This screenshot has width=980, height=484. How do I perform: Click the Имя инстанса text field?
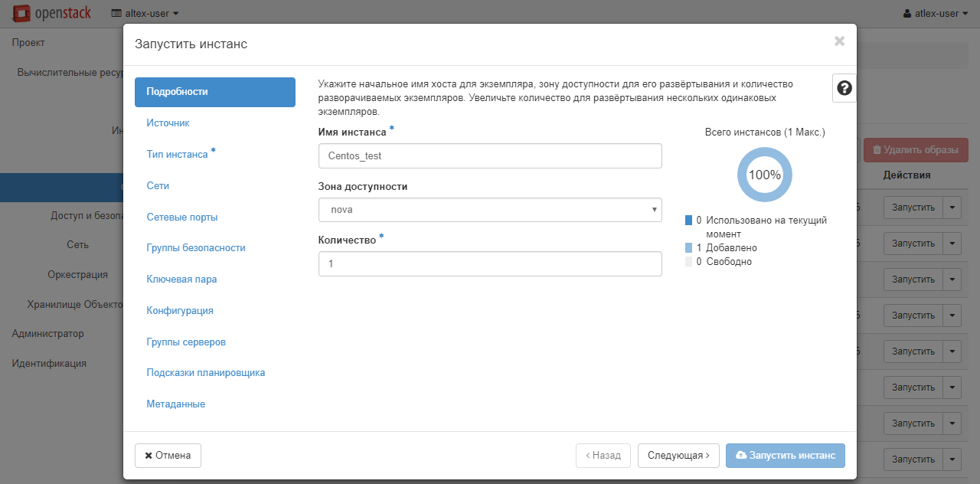click(490, 155)
